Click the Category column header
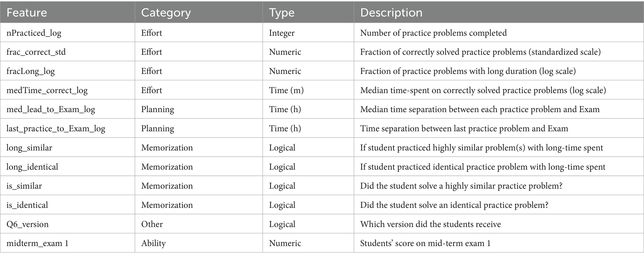This screenshot has height=258, width=644. click(166, 12)
